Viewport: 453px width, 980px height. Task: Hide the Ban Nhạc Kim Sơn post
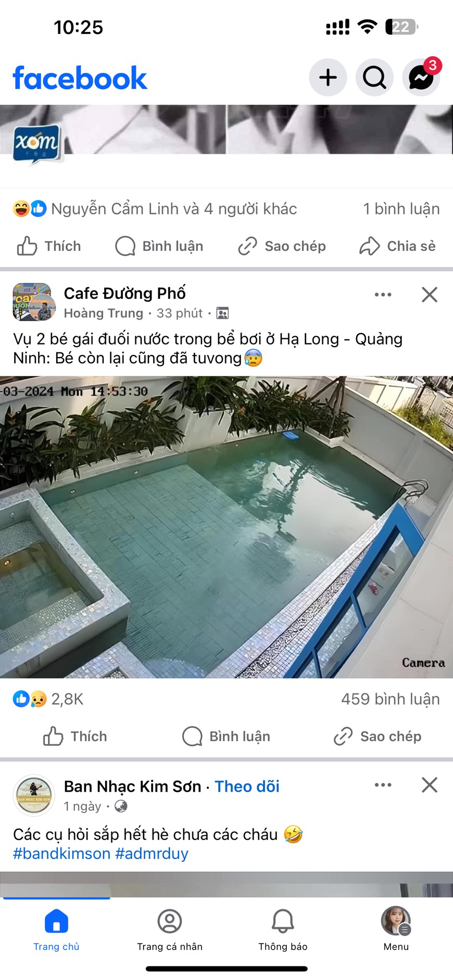pyautogui.click(x=430, y=785)
